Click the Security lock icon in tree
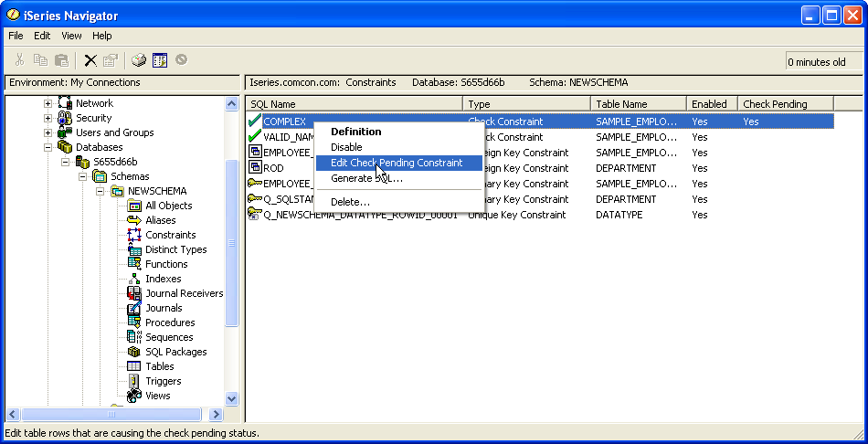The width and height of the screenshot is (868, 444). (x=65, y=117)
